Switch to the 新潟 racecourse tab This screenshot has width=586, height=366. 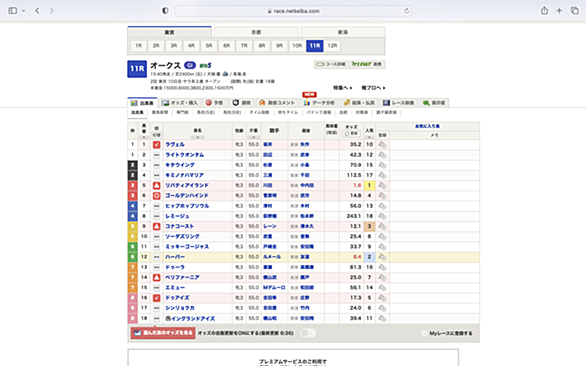(x=343, y=32)
